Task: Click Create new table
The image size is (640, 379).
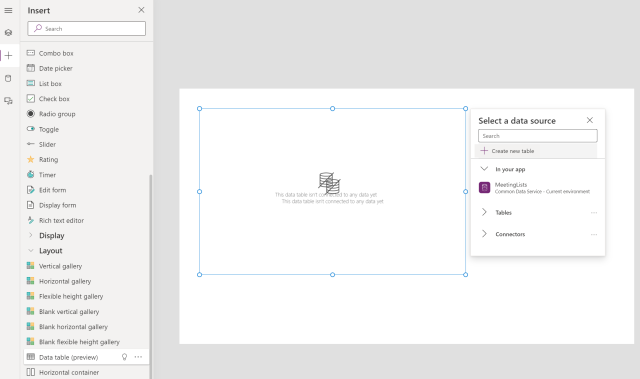Action: click(x=536, y=151)
